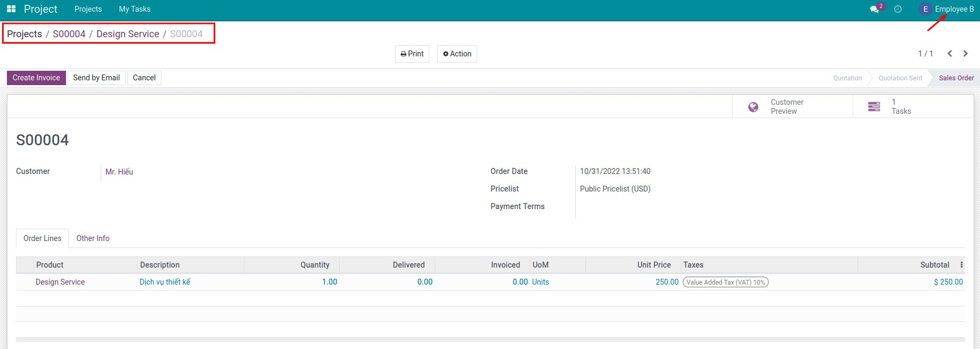Go to the next record arrow
Viewport: 980px width, 349px height.
[x=966, y=54]
